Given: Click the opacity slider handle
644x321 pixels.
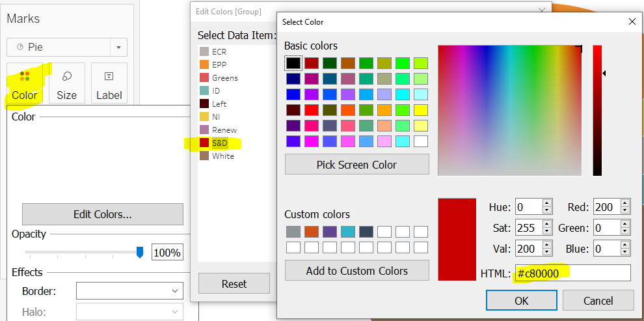Looking at the screenshot, I should click(140, 253).
